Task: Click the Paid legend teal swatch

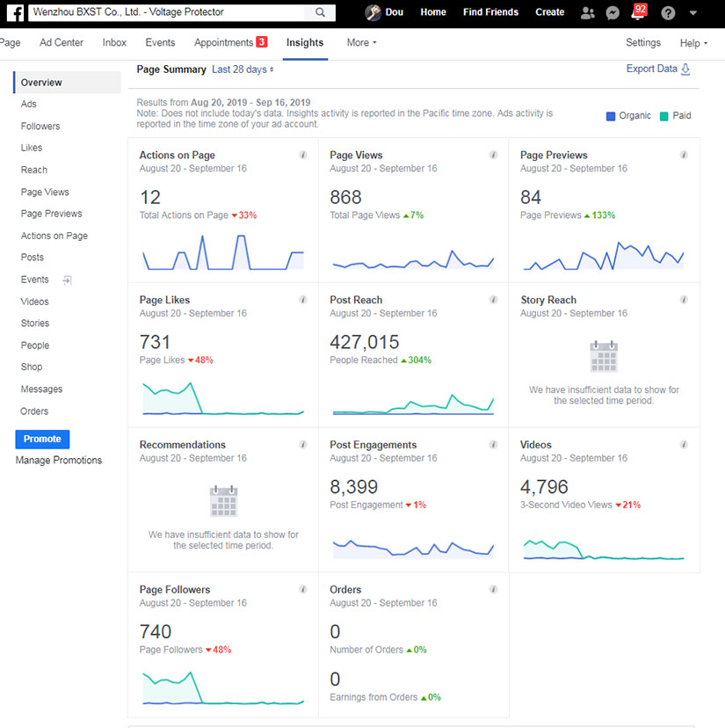Action: coord(664,116)
